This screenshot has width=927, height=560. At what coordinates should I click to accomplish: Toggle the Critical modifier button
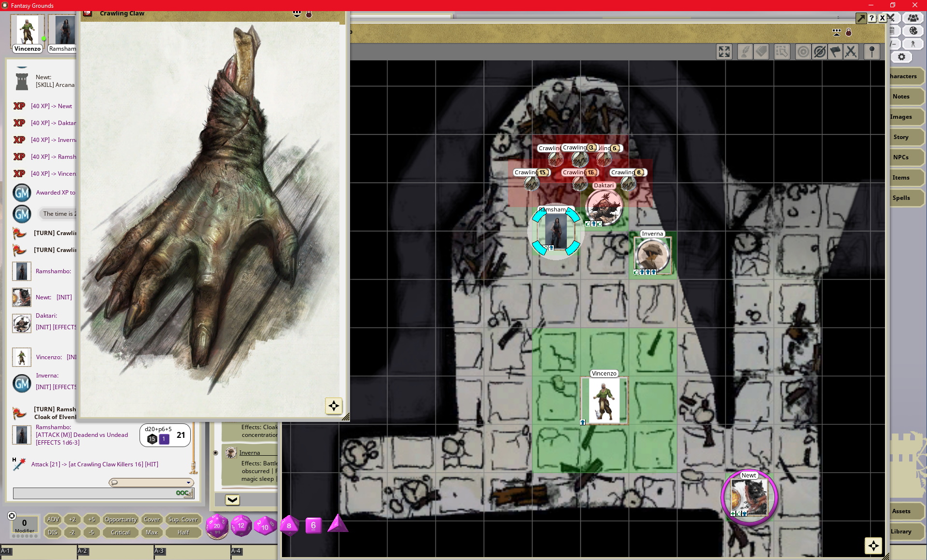click(x=121, y=532)
